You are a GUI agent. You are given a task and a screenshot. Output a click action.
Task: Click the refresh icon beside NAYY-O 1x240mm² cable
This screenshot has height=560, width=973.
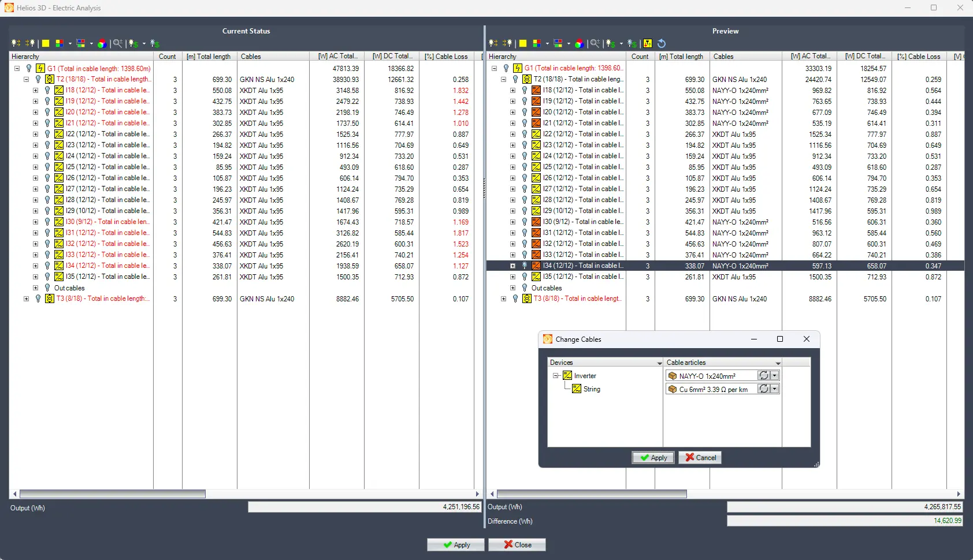pyautogui.click(x=764, y=375)
